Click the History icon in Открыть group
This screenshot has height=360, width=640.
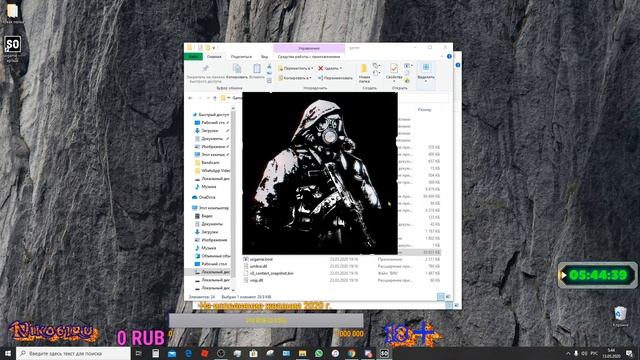point(407,80)
